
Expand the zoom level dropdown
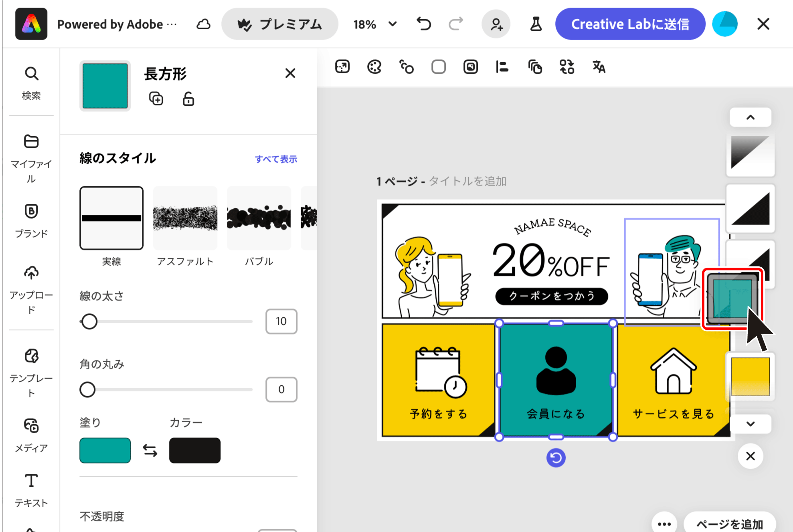coord(392,24)
